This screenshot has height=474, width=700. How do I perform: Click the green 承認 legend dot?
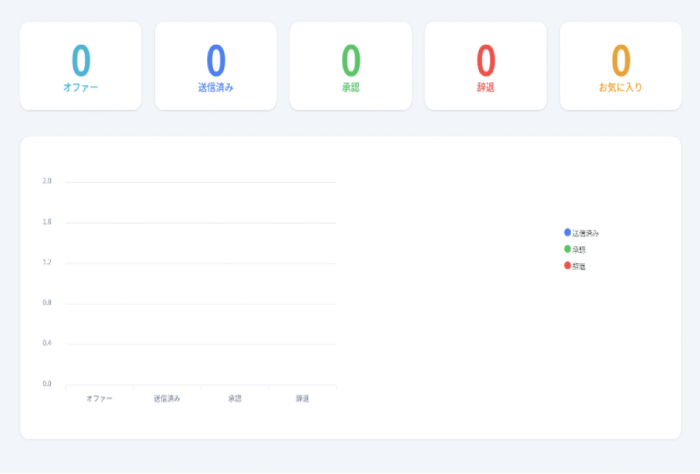(567, 249)
